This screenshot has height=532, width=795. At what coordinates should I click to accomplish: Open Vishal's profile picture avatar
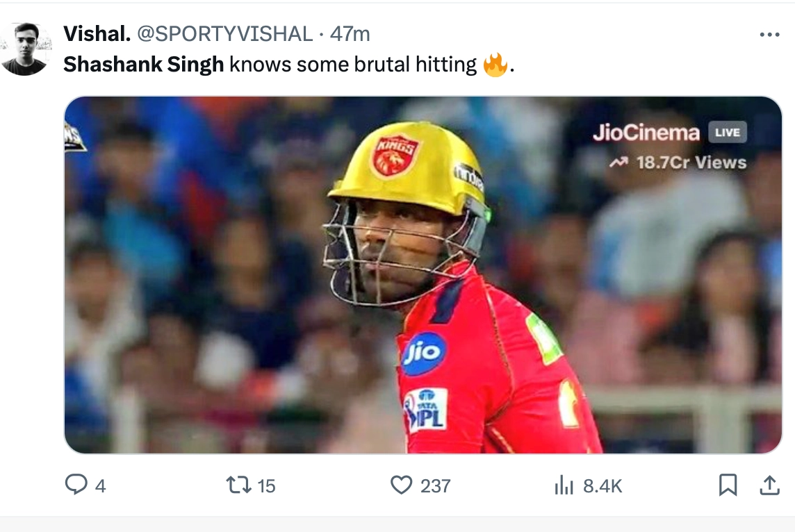(24, 49)
